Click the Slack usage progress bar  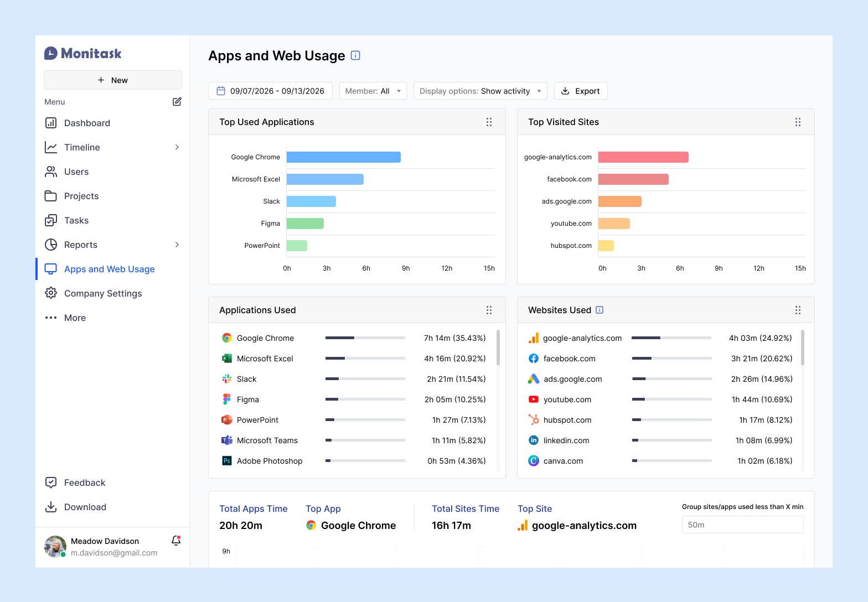tap(365, 379)
